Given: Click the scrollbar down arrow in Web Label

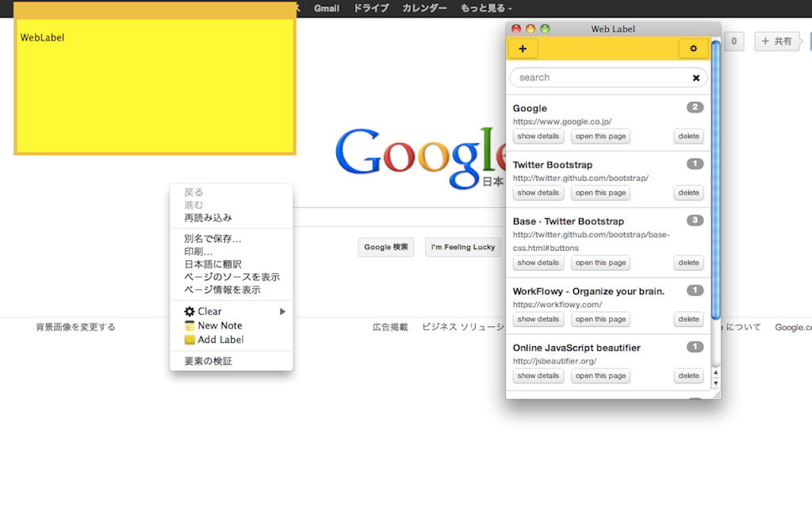Looking at the screenshot, I should [x=716, y=383].
